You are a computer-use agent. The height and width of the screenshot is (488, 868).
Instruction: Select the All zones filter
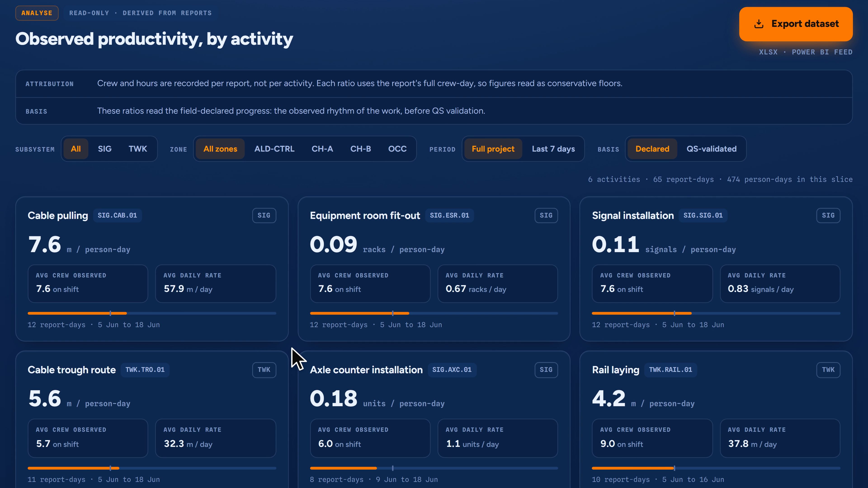click(220, 149)
